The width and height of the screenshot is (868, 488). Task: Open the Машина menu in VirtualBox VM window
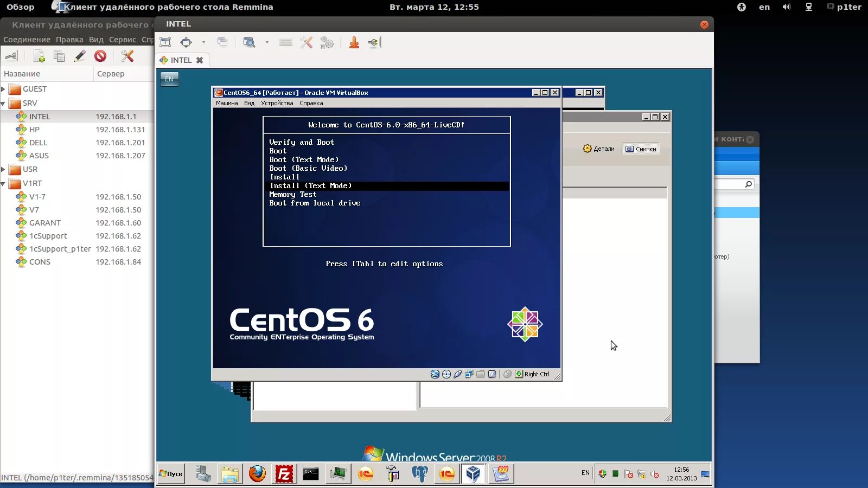tap(227, 103)
